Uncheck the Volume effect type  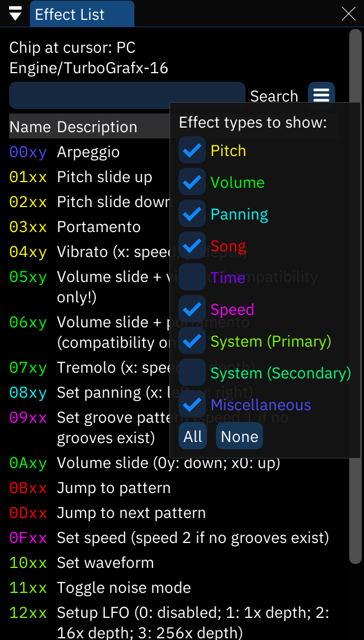192,182
